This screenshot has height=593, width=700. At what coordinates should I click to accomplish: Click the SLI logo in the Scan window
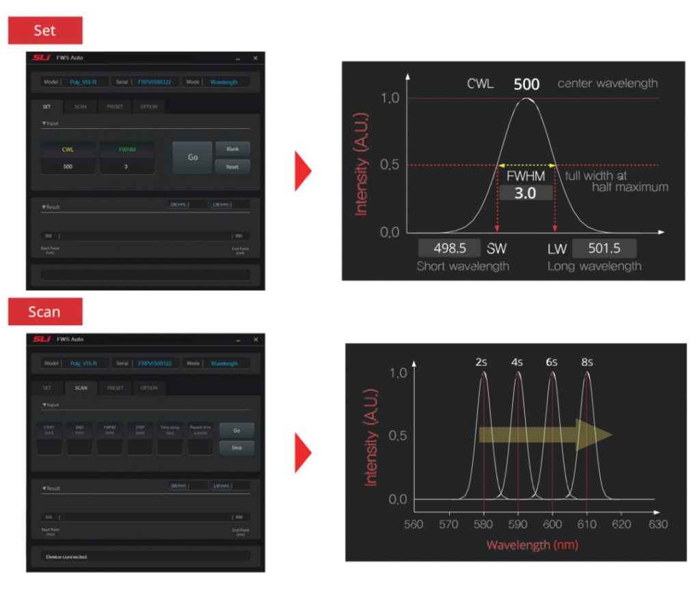coord(42,340)
